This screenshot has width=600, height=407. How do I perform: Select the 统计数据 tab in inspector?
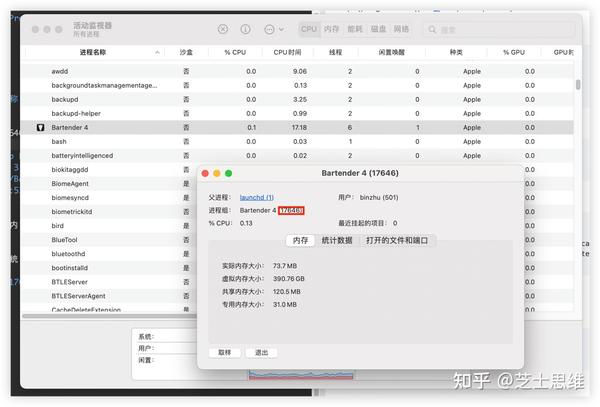337,240
